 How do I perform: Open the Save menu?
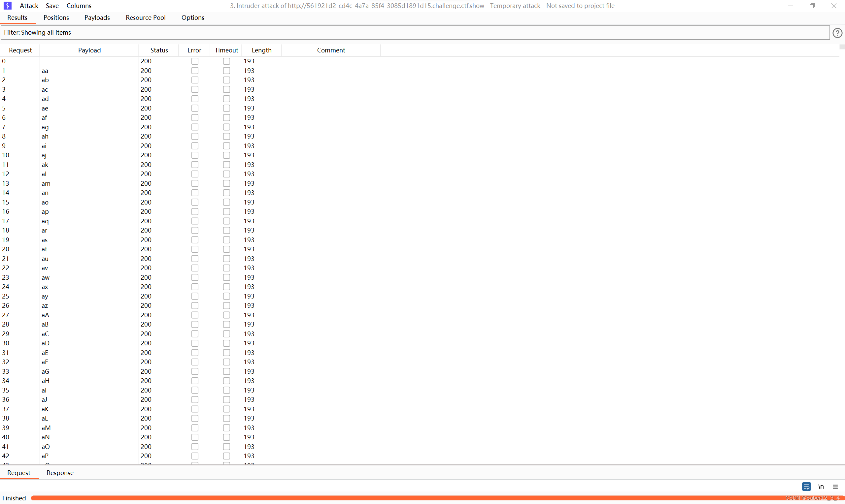point(52,6)
